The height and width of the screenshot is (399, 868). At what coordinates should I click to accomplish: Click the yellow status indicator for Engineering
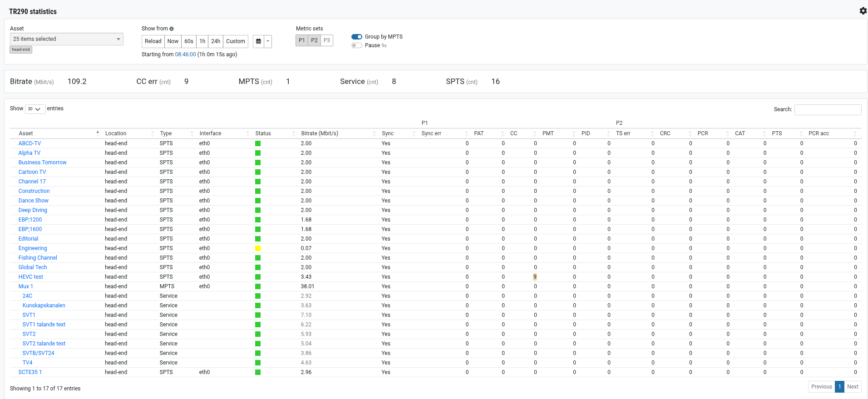click(x=258, y=248)
